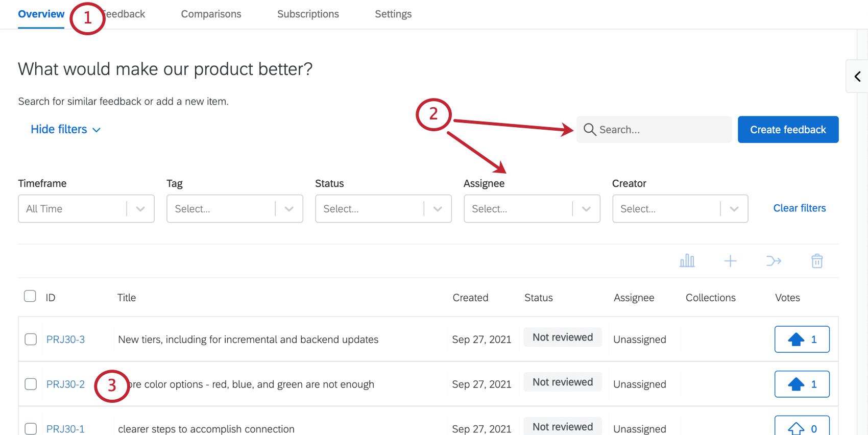868x435 pixels.
Task: Expand side panel with left chevron
Action: (x=858, y=77)
